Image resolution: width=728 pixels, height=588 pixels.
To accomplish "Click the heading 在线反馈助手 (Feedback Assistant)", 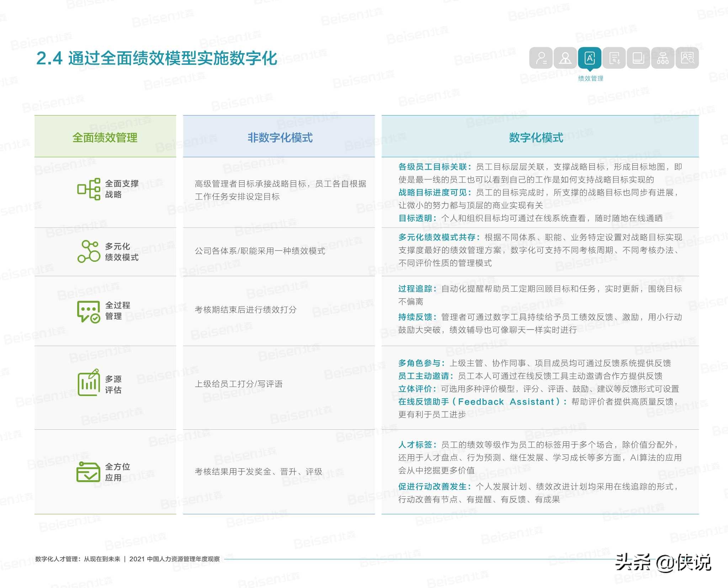I will (480, 402).
